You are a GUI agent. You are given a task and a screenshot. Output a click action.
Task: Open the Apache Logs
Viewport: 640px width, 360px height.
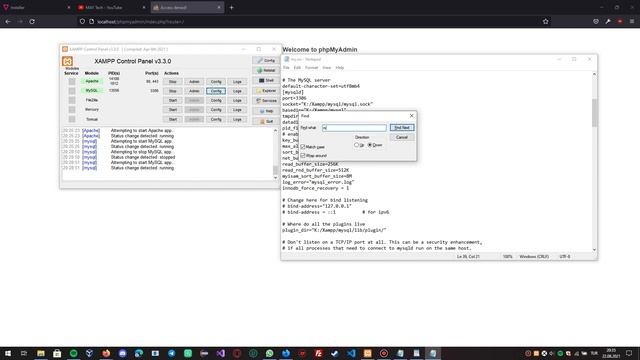point(237,82)
